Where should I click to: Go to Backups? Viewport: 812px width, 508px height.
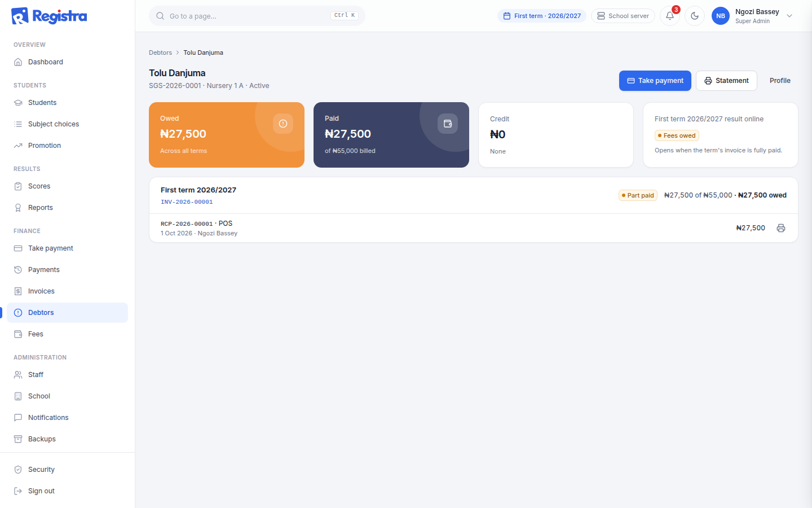(68, 439)
